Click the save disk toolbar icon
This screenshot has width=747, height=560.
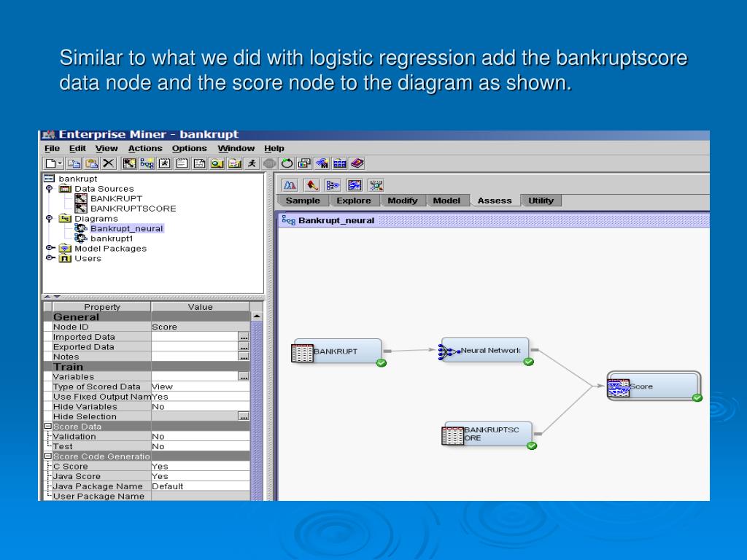click(200, 163)
